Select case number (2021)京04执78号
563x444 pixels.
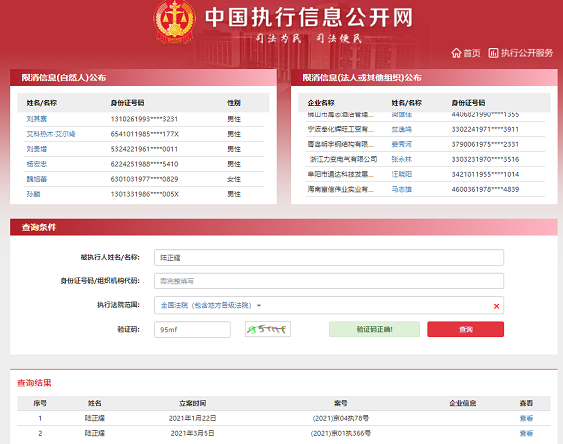(x=340, y=418)
